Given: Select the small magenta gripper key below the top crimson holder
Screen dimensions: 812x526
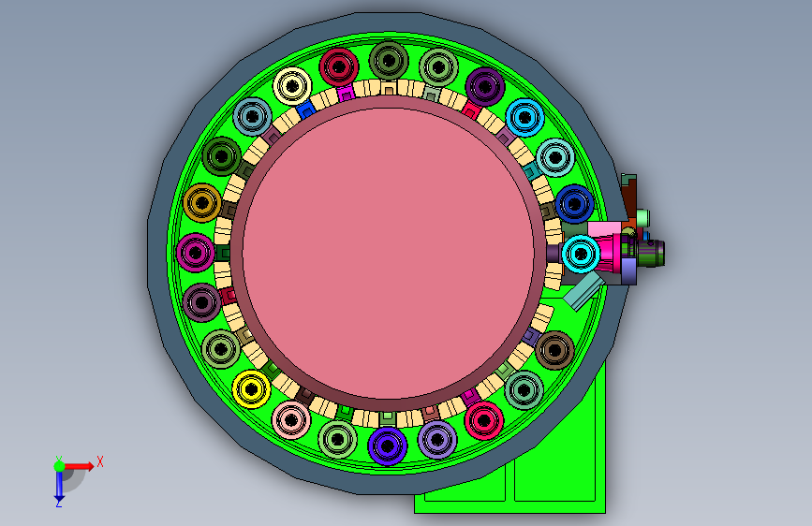Looking at the screenshot, I should click(x=346, y=95).
